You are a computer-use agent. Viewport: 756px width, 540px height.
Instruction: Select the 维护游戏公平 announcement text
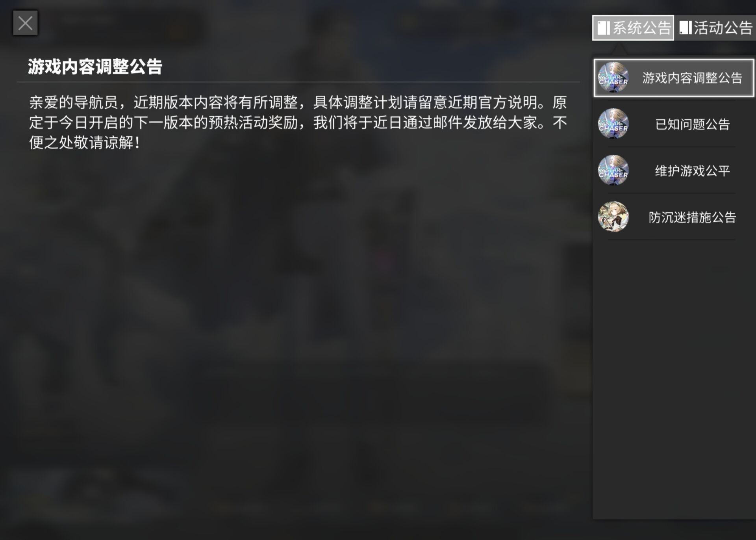point(692,171)
